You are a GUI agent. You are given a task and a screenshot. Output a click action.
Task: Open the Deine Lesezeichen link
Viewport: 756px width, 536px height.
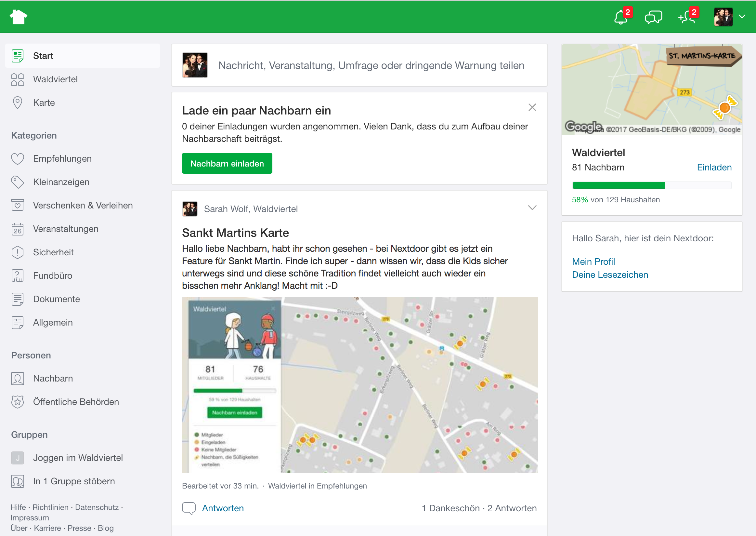[x=610, y=275]
